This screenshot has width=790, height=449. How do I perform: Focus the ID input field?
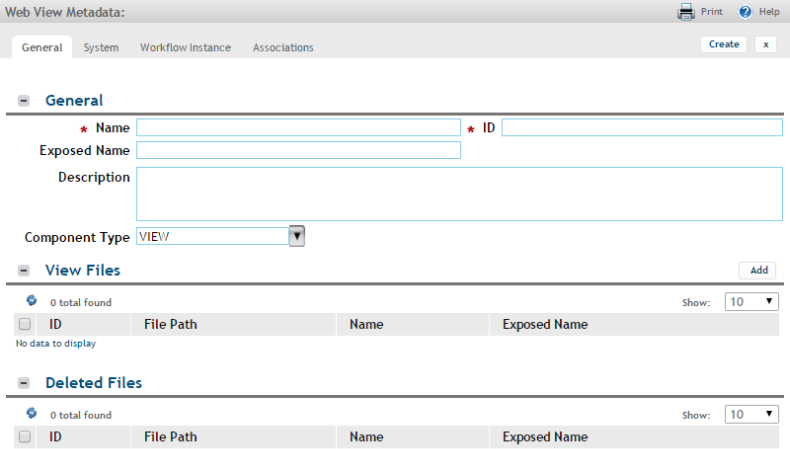pos(642,127)
